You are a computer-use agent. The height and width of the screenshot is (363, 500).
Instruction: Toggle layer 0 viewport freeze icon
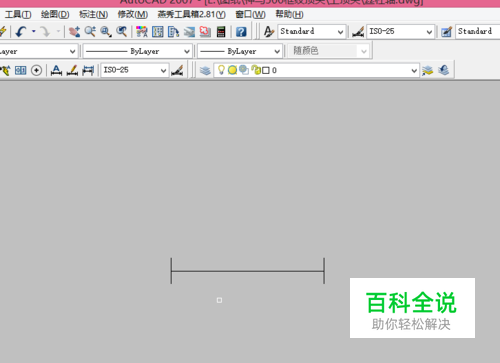click(244, 70)
